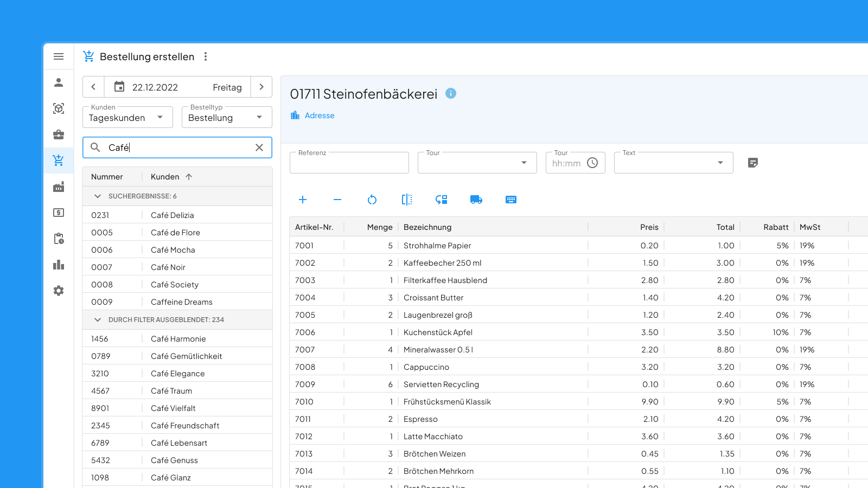This screenshot has height=488, width=868.
Task: Select the Kaffeebecher 250 ml row
Action: pos(579,263)
